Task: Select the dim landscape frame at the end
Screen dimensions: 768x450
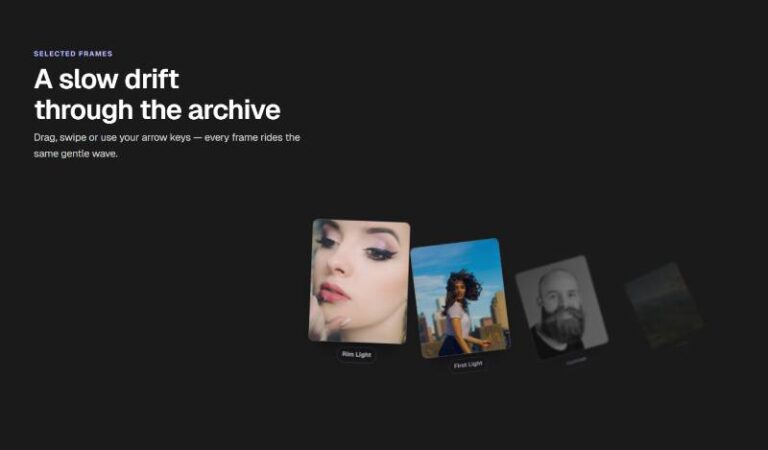Action: pyautogui.click(x=664, y=306)
